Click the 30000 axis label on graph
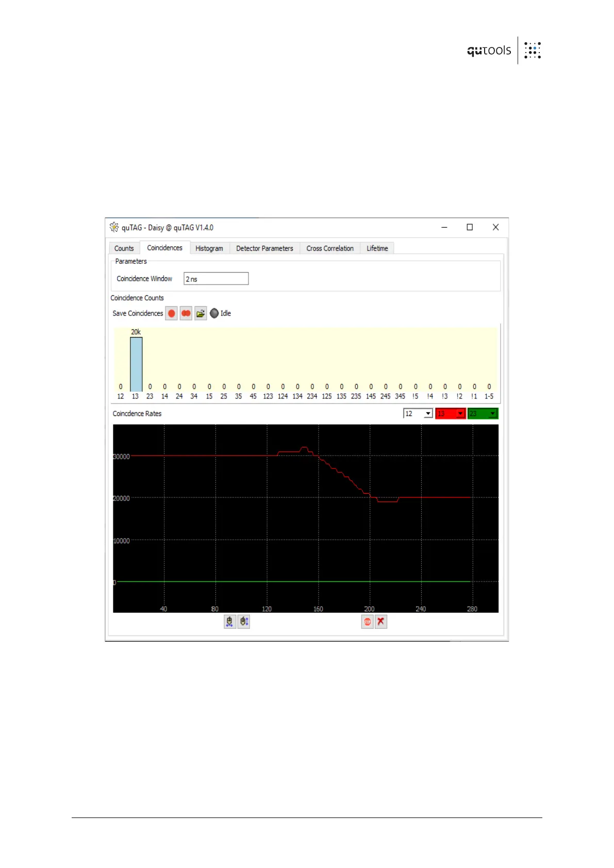This screenshot has height=868, width=614. 122,457
